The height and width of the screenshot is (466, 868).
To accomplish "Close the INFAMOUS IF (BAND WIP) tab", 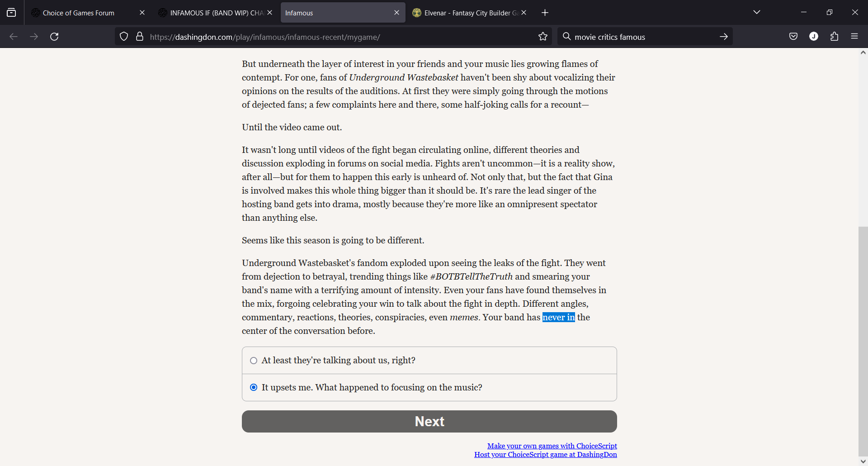I will pyautogui.click(x=270, y=13).
